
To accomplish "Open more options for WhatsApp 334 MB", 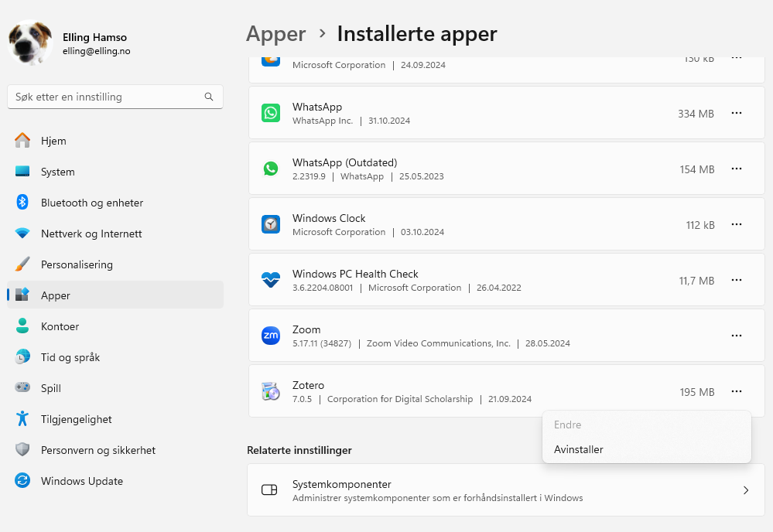I will click(737, 113).
